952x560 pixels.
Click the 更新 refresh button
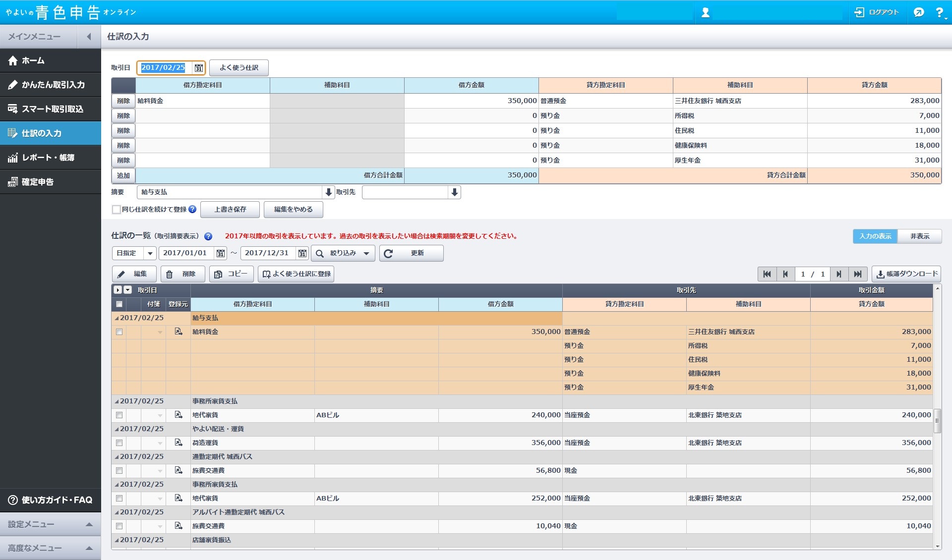(412, 253)
